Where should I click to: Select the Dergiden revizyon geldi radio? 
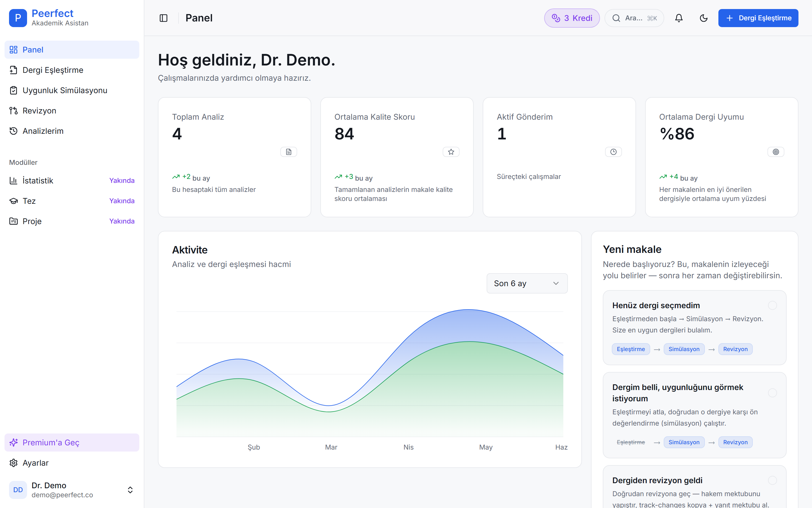(x=773, y=480)
